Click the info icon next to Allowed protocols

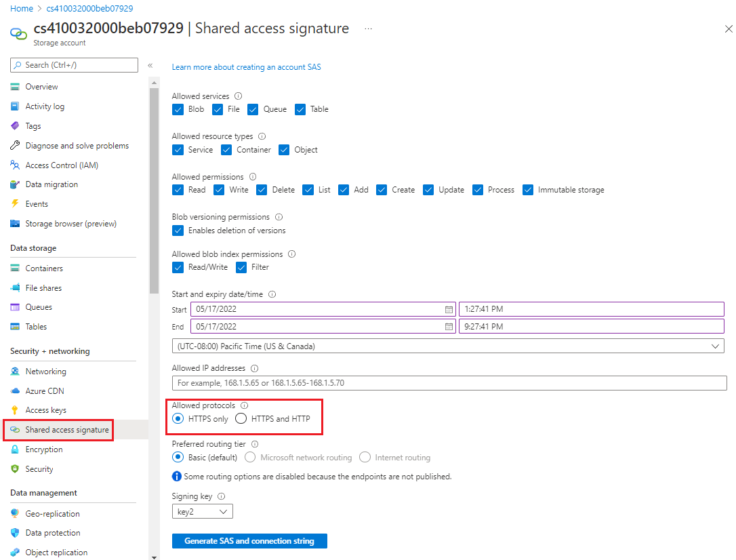click(x=245, y=405)
